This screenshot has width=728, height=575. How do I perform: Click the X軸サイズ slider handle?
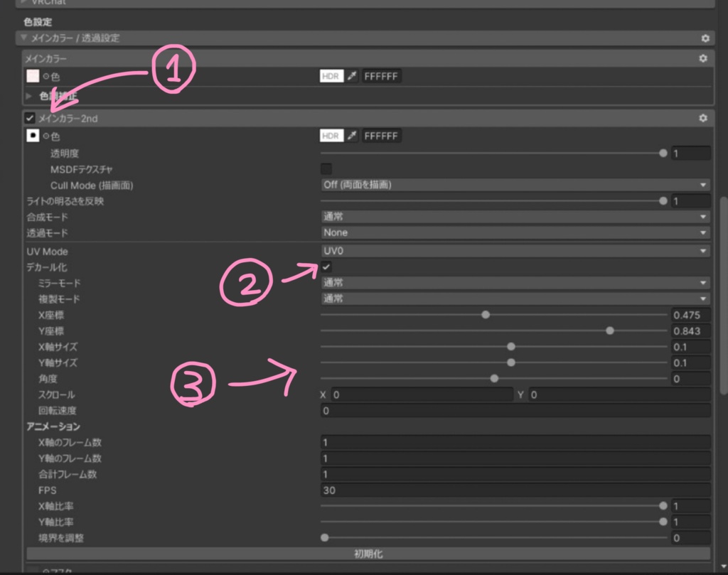click(510, 347)
